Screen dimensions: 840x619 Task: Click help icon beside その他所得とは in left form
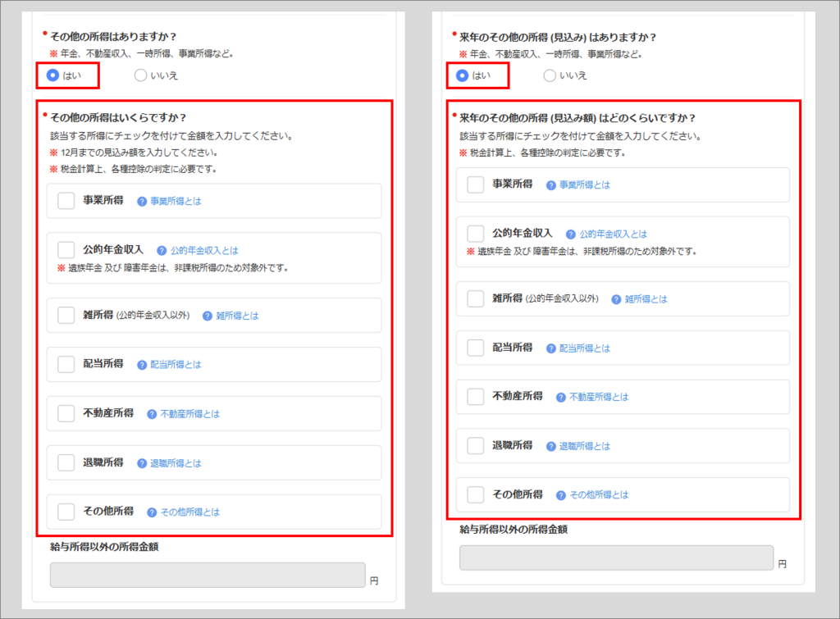pos(152,512)
